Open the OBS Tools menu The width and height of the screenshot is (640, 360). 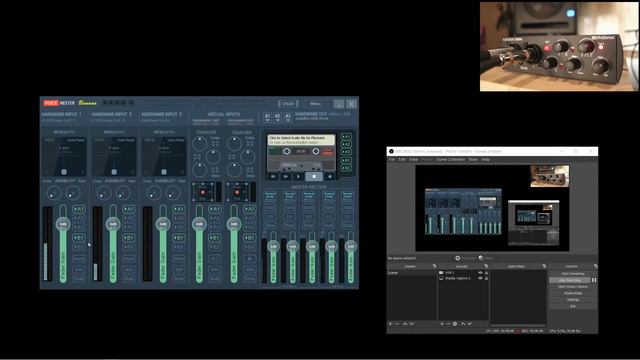[473, 160]
